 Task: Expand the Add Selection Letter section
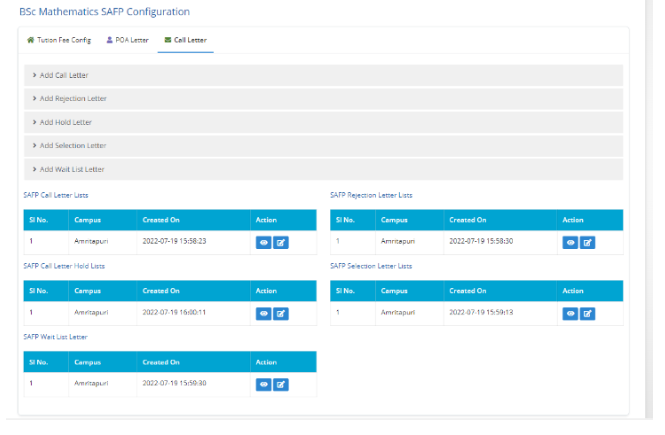pyautogui.click(x=72, y=146)
